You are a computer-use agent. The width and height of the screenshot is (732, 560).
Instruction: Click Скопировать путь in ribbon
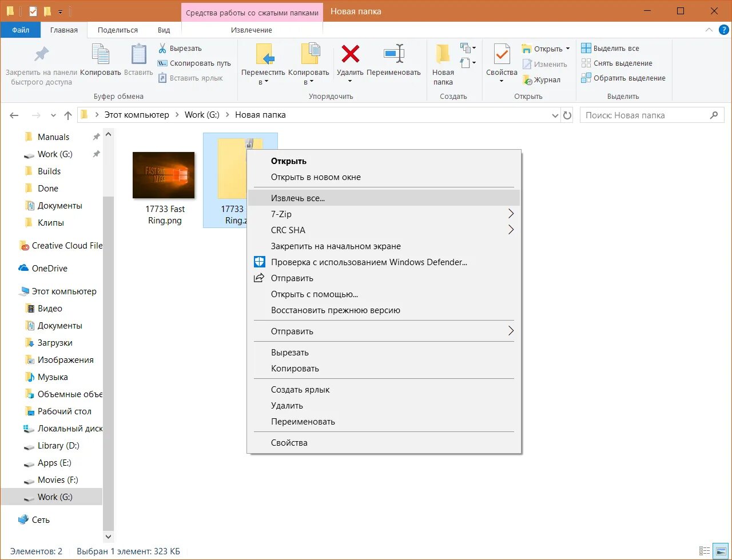[x=194, y=63]
